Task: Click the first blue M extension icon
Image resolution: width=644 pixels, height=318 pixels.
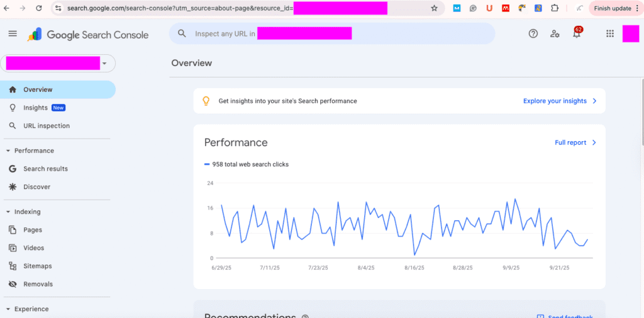Action: (x=457, y=8)
